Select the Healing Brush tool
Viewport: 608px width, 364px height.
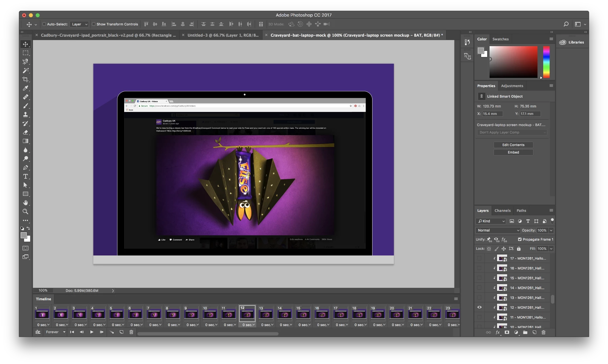coord(25,97)
